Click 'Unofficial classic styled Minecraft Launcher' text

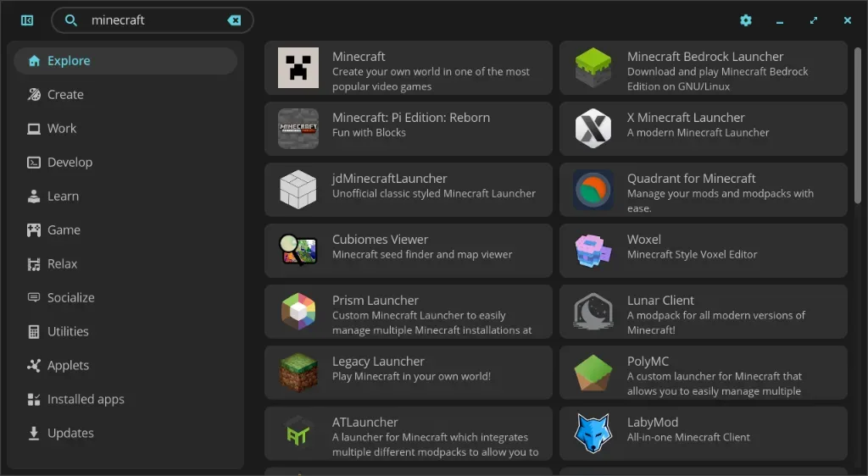(x=433, y=193)
